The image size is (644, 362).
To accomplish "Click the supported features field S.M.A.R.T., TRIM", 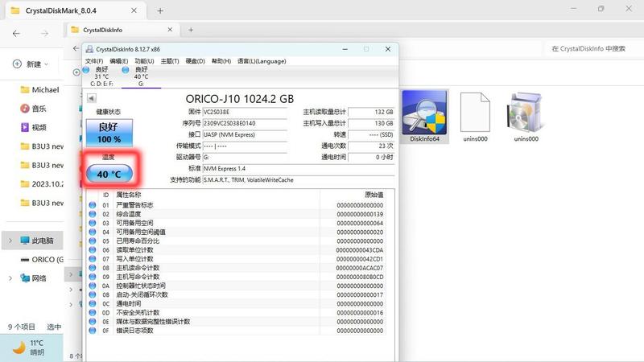I will tap(298, 179).
